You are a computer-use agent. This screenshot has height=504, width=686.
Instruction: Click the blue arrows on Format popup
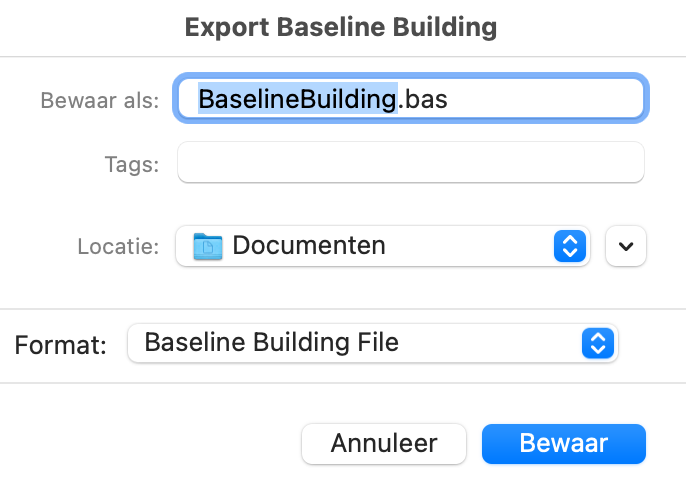598,343
